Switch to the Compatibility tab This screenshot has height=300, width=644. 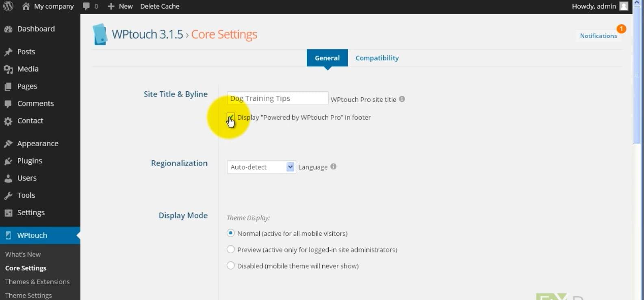click(x=377, y=58)
